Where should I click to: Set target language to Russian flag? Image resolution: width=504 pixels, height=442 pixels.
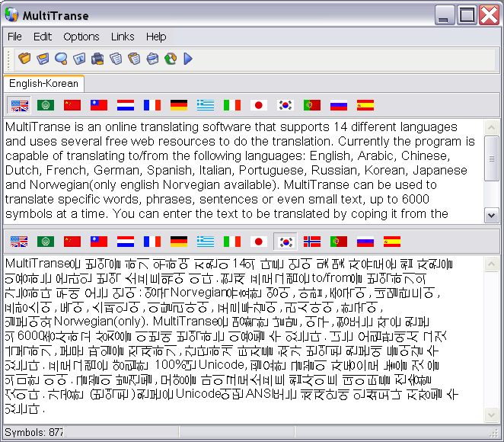coord(365,242)
